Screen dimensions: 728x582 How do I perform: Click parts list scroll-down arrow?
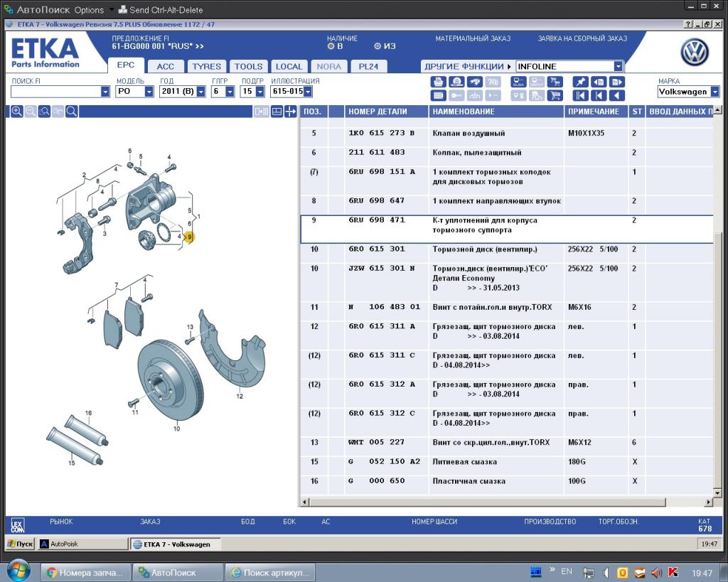[x=718, y=492]
